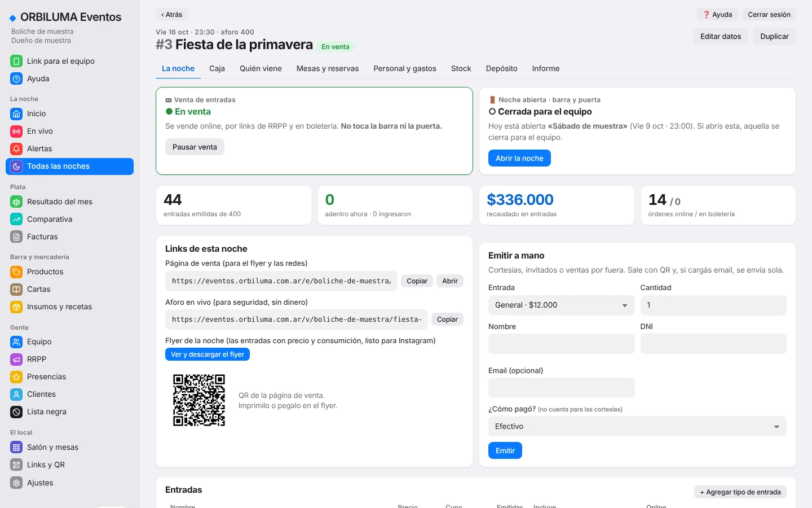
Task: Click the Cartas menu book icon
Action: tap(16, 289)
